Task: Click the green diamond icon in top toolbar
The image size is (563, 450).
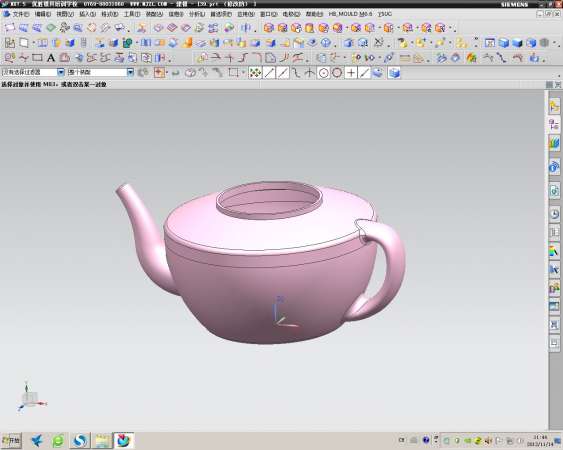Action: (x=51, y=28)
